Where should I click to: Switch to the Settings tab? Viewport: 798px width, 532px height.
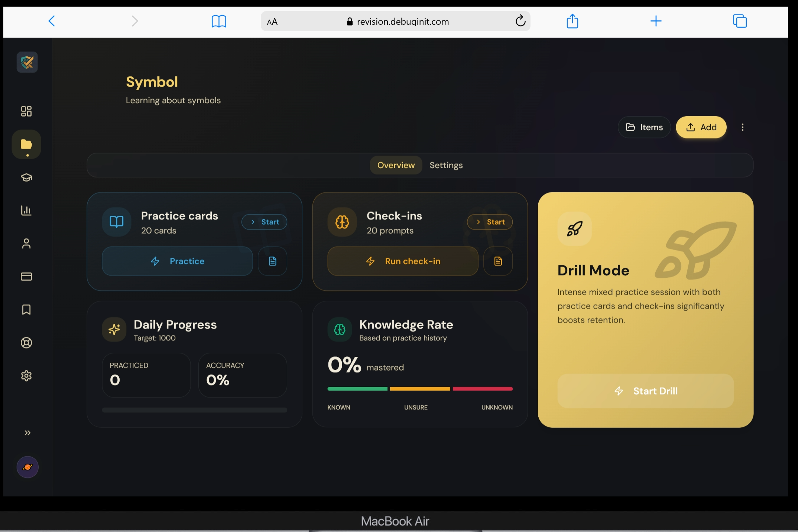tap(446, 165)
